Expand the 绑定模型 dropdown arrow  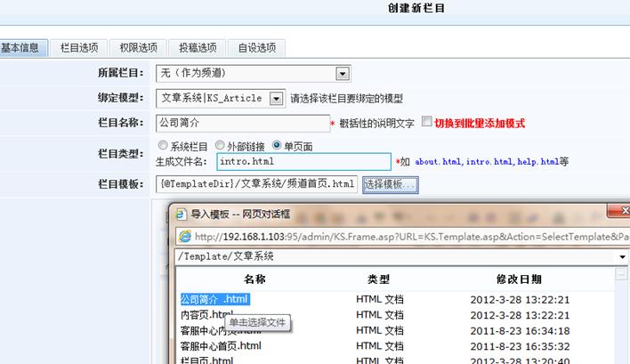(x=276, y=99)
